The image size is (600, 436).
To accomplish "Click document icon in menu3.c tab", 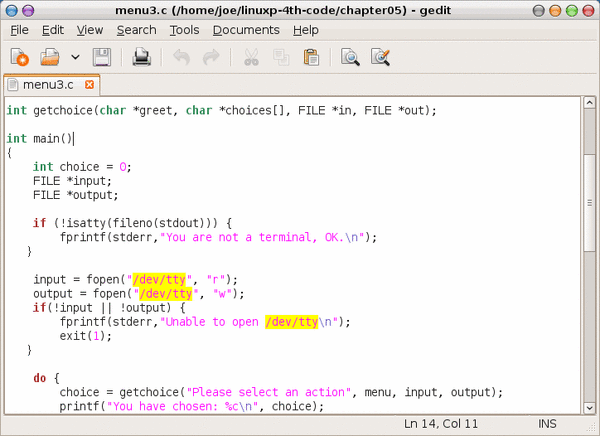I will point(13,85).
